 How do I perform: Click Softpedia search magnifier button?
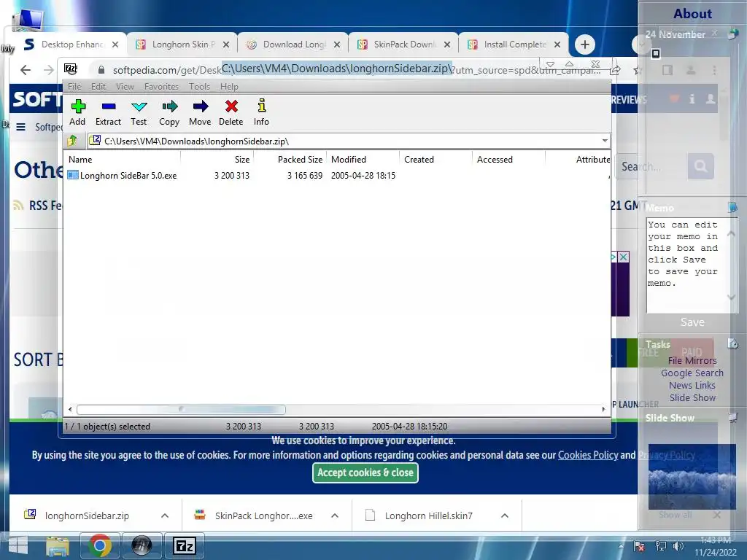point(700,166)
